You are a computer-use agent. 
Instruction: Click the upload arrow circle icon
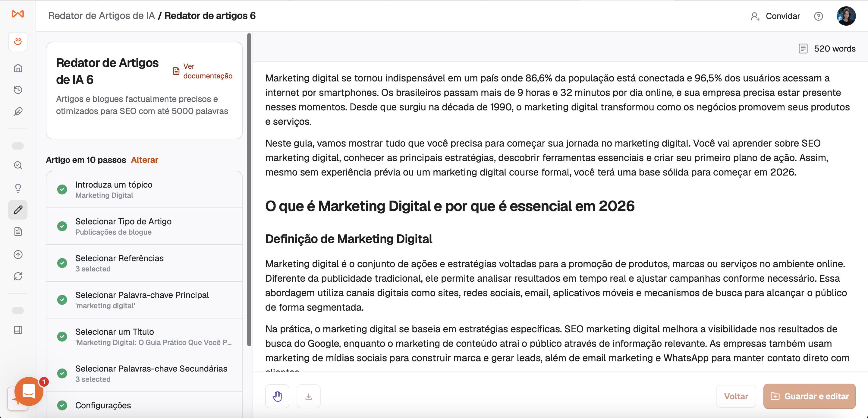click(18, 255)
